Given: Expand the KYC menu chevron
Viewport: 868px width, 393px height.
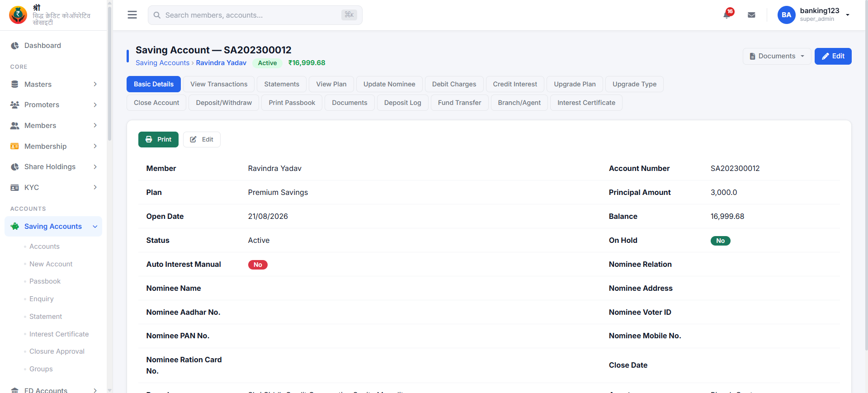Looking at the screenshot, I should tap(95, 187).
